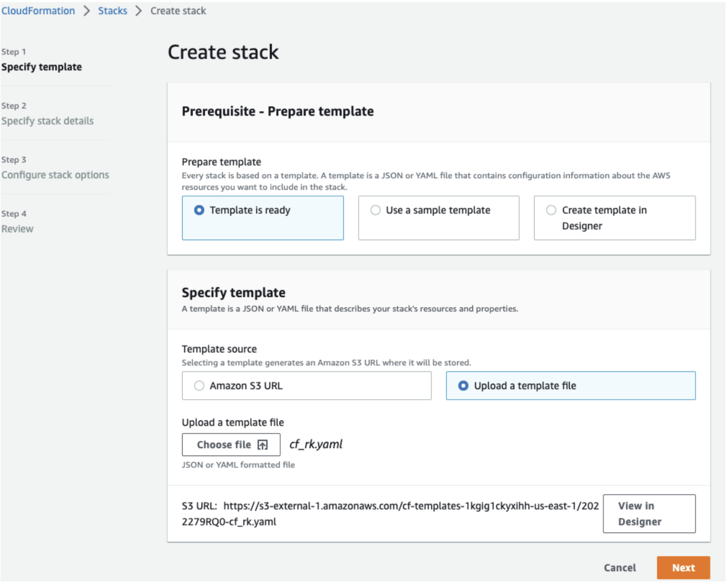The height and width of the screenshot is (588, 726).
Task: Enable Upload a template file source
Action: [x=463, y=386]
